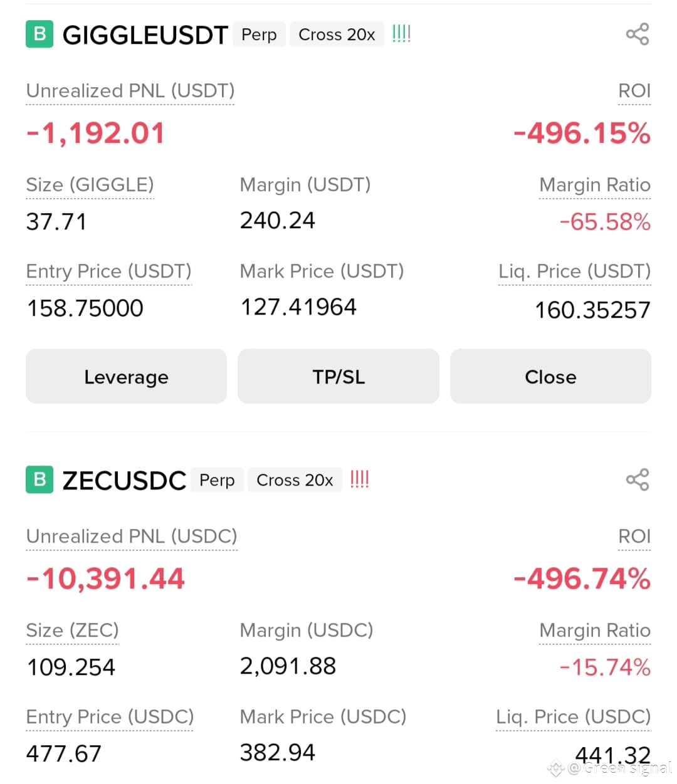
Task: Set TP/SL for GIGGLEUSDT position
Action: point(338,377)
